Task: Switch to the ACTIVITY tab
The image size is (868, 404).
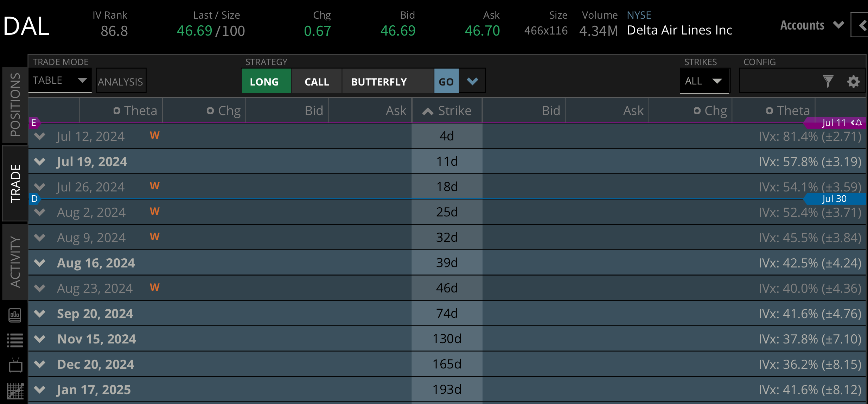Action: tap(15, 262)
